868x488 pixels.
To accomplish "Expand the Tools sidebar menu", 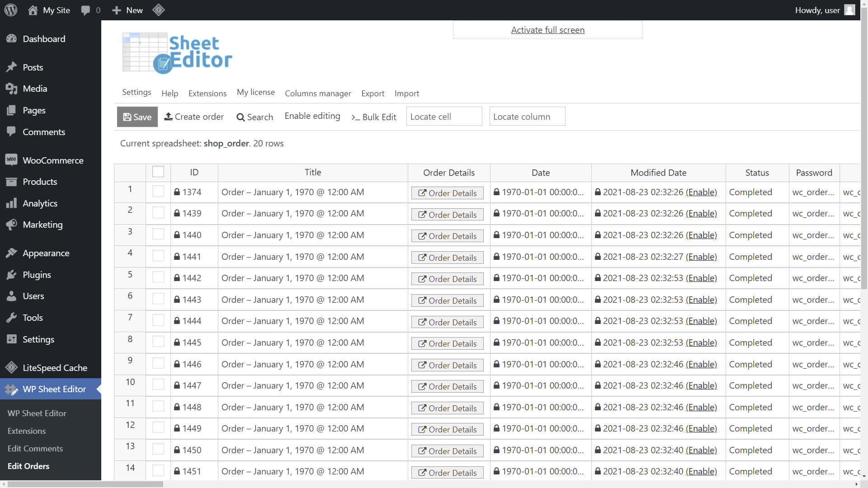I will (33, 317).
